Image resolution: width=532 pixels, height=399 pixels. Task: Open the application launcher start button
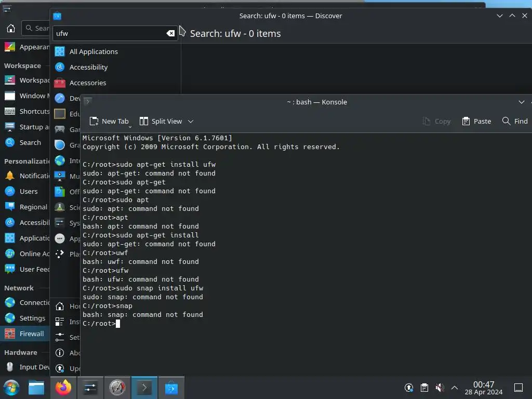[11, 388]
